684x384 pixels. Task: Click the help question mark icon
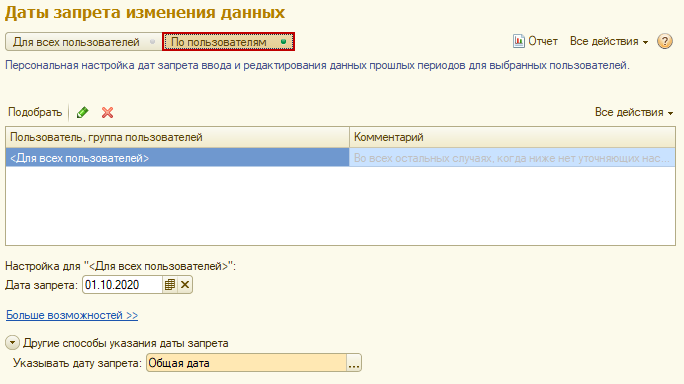point(665,42)
